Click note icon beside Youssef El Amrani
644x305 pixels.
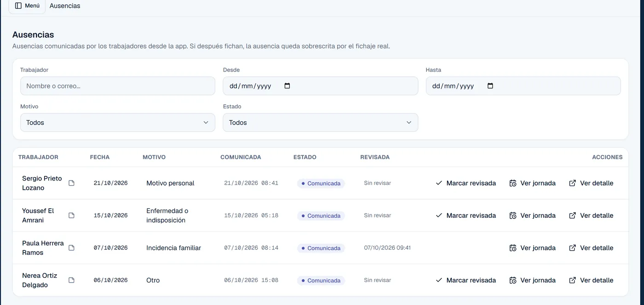point(71,215)
